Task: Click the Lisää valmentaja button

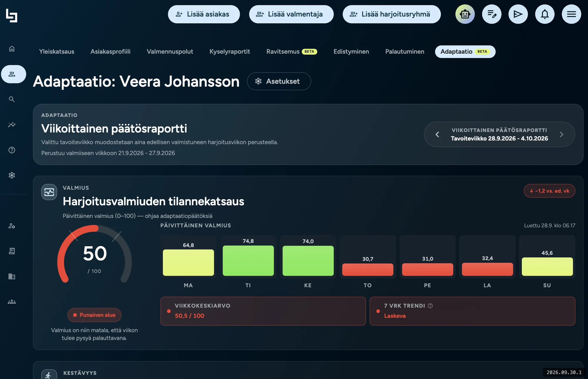Action: pyautogui.click(x=291, y=14)
